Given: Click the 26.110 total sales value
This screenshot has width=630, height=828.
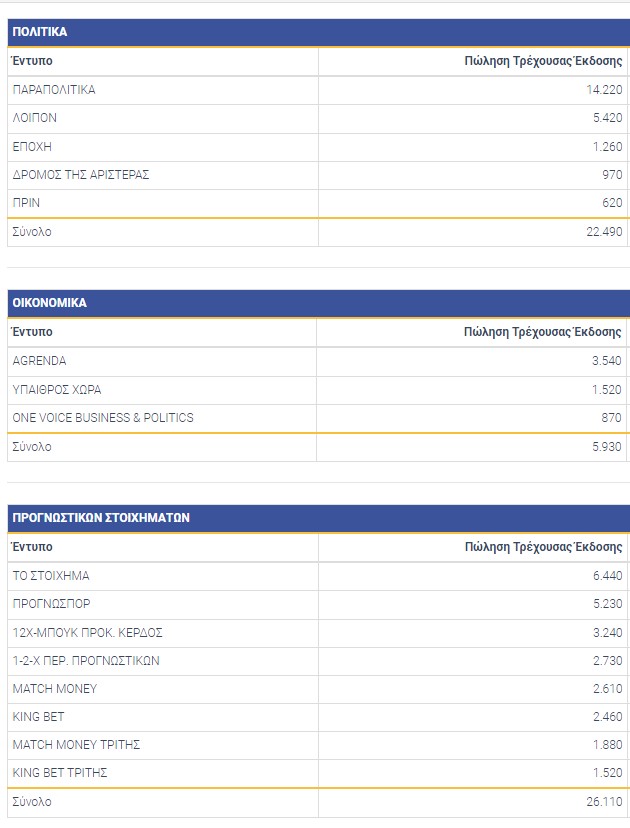Looking at the screenshot, I should tap(604, 802).
